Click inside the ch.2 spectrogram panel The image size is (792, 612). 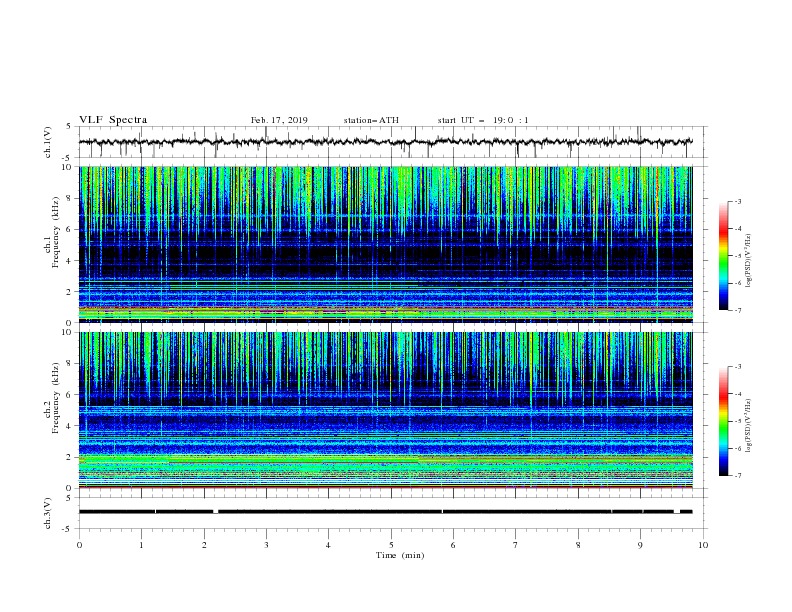(x=386, y=410)
